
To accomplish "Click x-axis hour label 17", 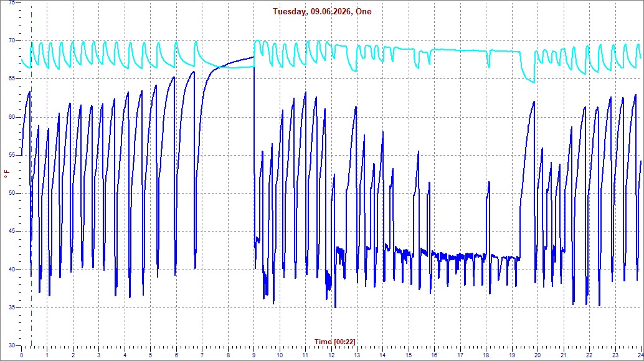I will (x=460, y=355).
